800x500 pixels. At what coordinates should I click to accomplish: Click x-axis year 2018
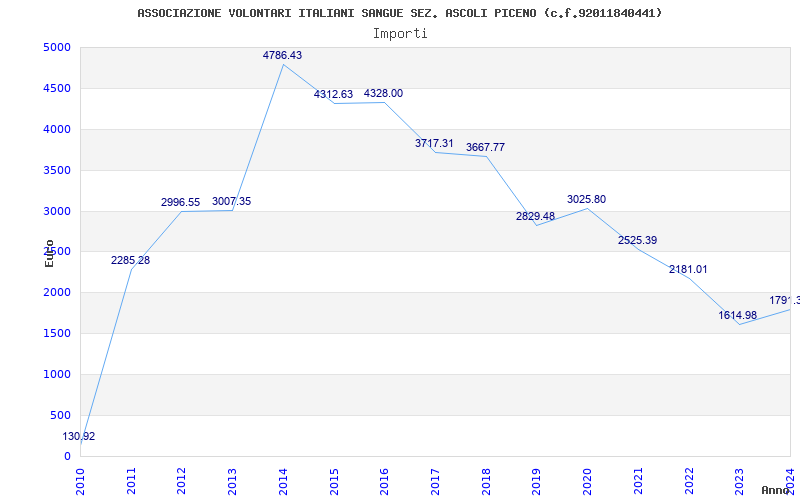(x=486, y=482)
